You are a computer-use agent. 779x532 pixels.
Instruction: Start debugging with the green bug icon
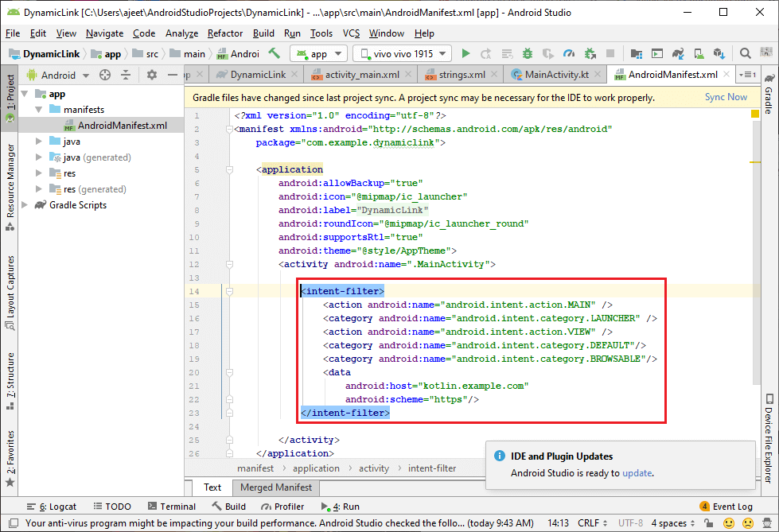click(527, 53)
